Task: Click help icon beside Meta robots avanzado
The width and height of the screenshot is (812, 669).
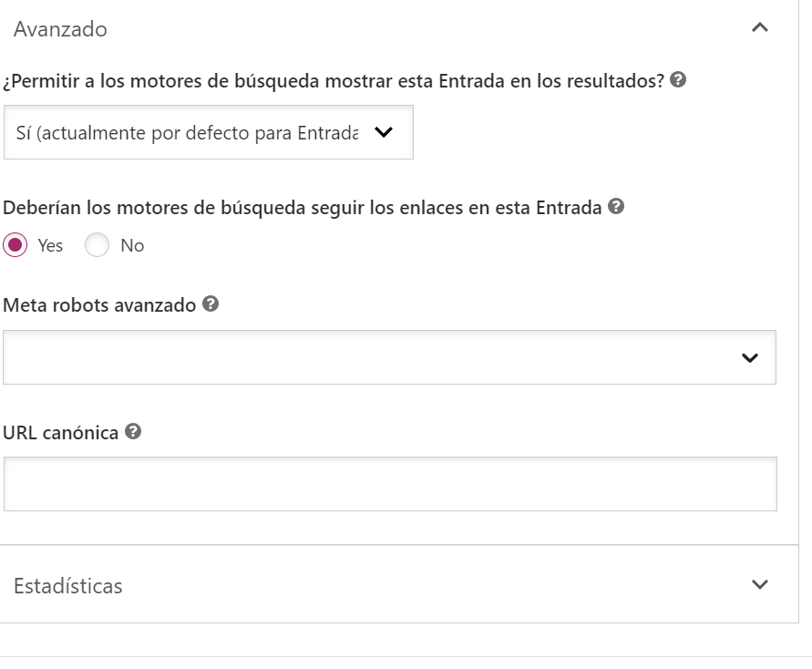Action: coord(211,304)
